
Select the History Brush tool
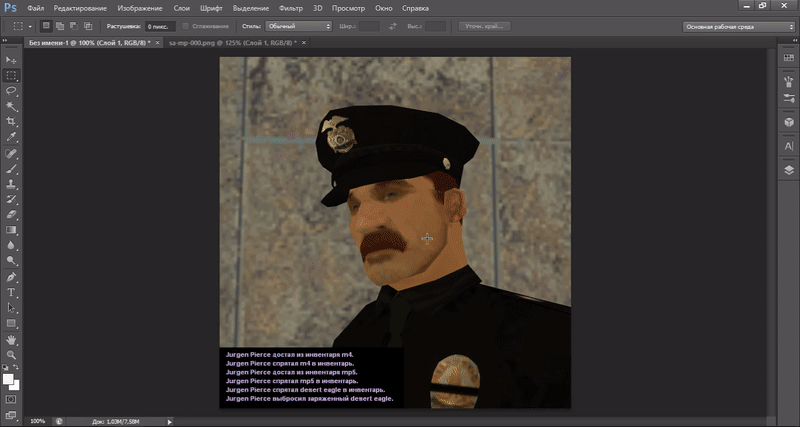11,199
